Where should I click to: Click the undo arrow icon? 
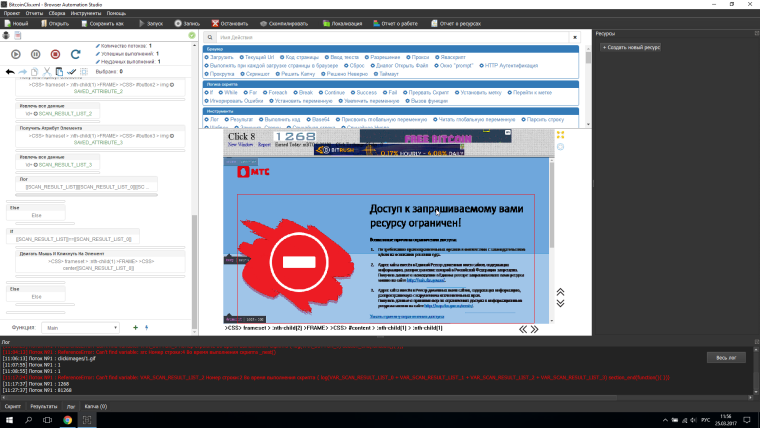pyautogui.click(x=10, y=72)
